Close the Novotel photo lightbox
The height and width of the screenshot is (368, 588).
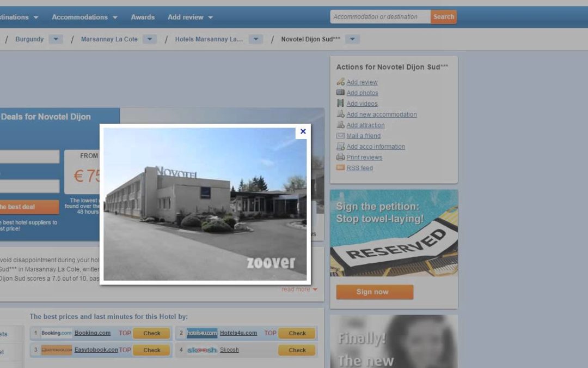303,131
